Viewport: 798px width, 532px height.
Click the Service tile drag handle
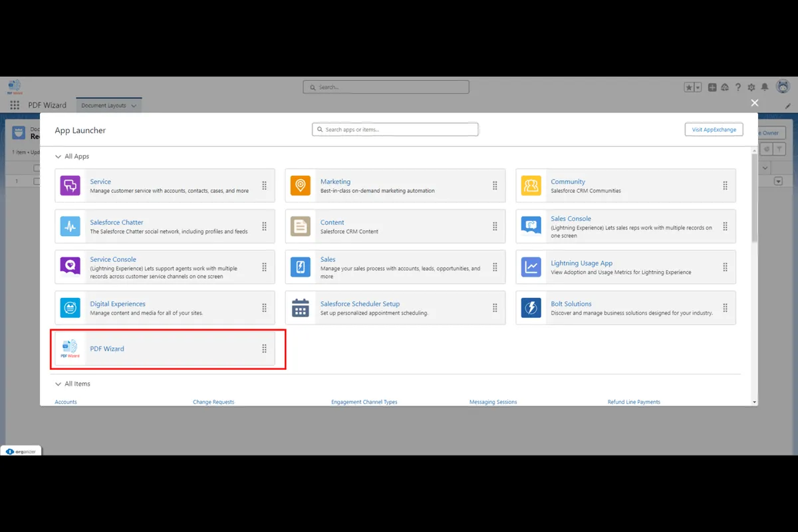click(x=264, y=186)
